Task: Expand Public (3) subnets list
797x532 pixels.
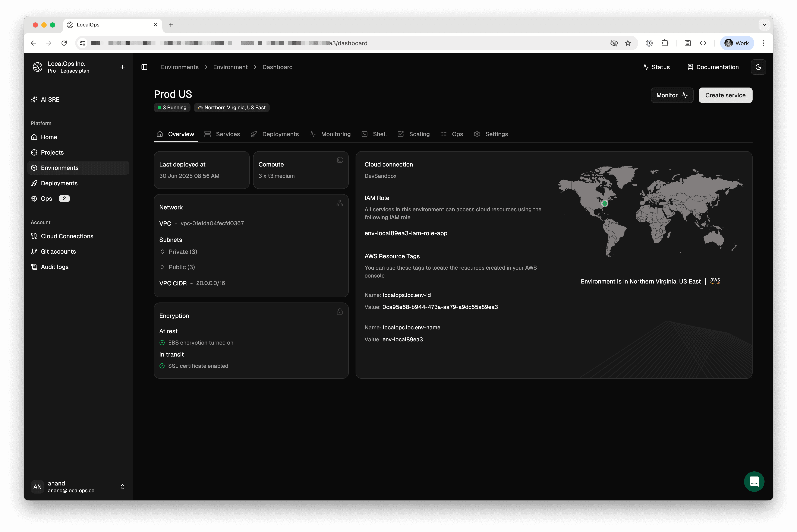Action: tap(177, 267)
